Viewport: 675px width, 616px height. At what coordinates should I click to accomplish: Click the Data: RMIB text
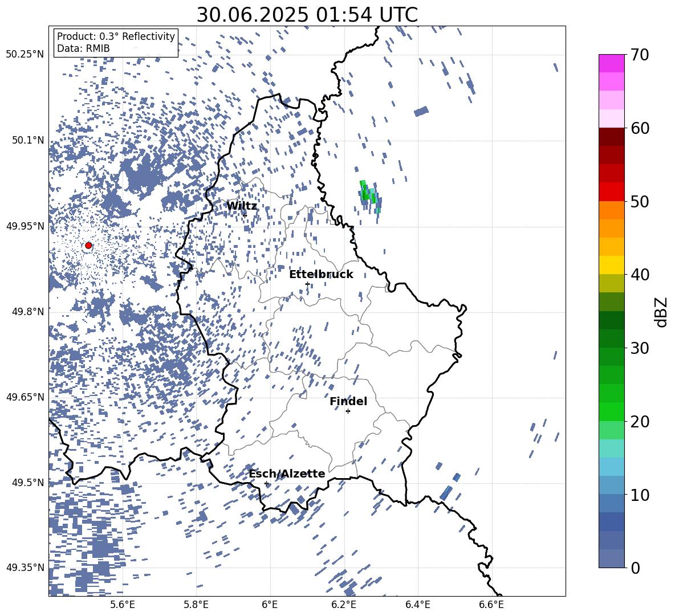point(83,48)
